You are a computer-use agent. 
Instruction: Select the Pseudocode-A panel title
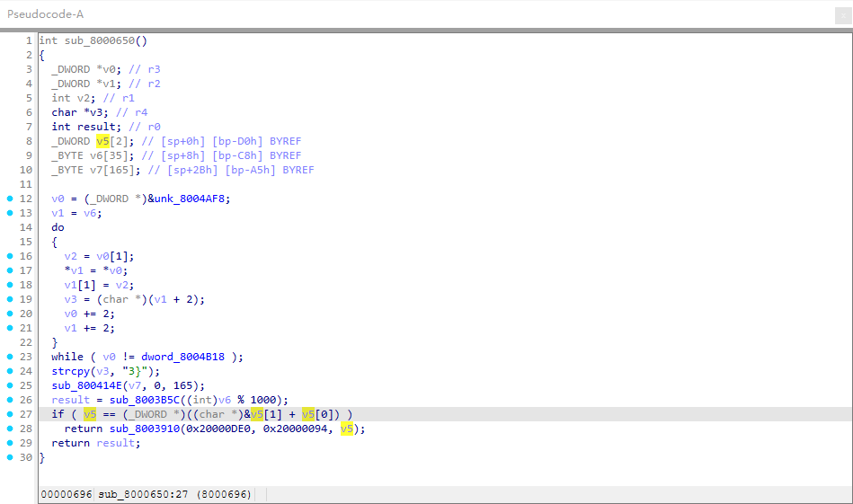[x=43, y=15]
